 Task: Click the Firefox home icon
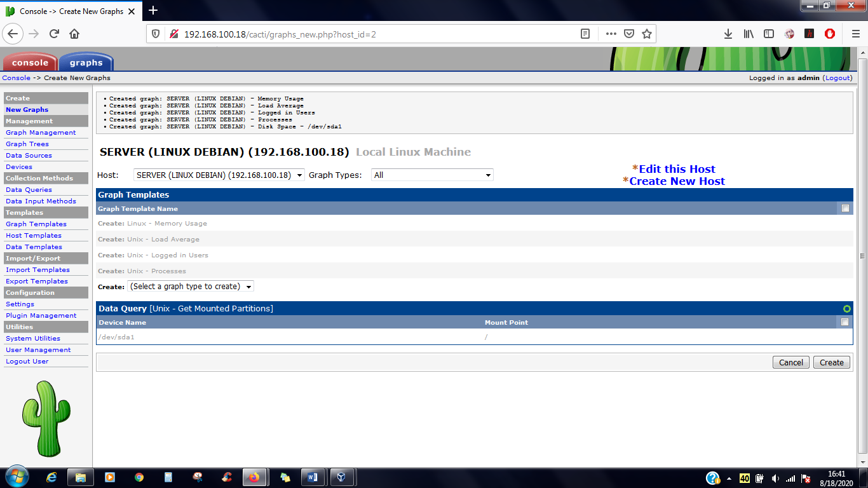(74, 34)
